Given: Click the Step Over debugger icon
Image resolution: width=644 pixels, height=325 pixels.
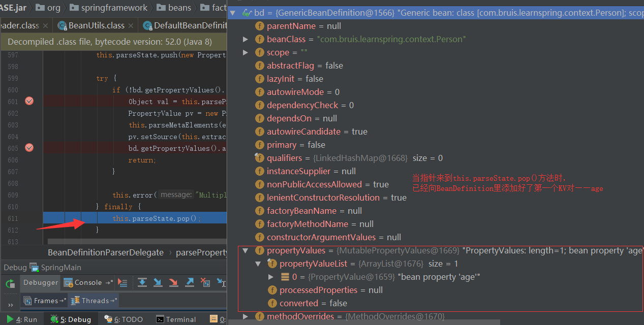Looking at the screenshot, I should (142, 282).
